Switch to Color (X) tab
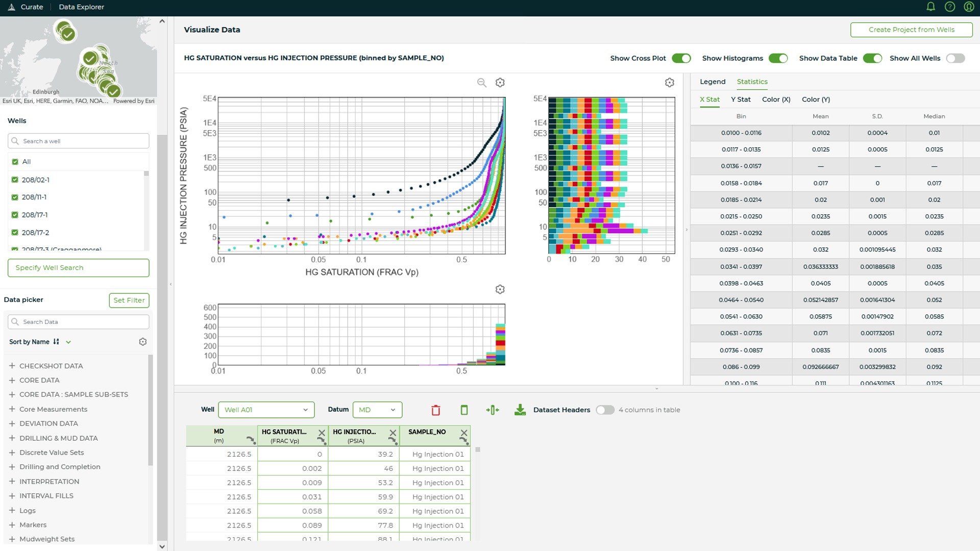980x551 pixels. [776, 99]
